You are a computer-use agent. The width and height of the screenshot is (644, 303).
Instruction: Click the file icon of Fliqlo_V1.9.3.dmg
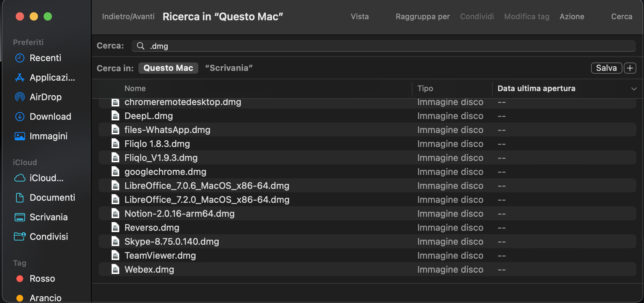point(115,158)
